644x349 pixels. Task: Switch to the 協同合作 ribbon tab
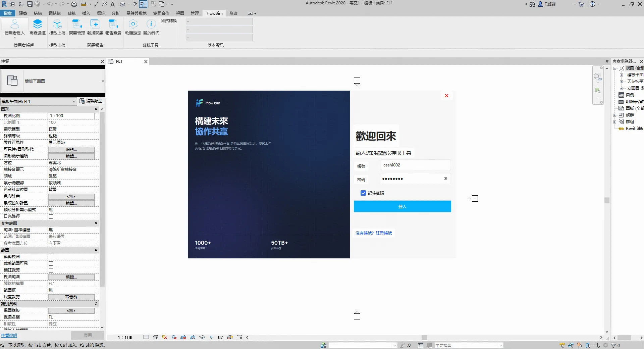(161, 13)
